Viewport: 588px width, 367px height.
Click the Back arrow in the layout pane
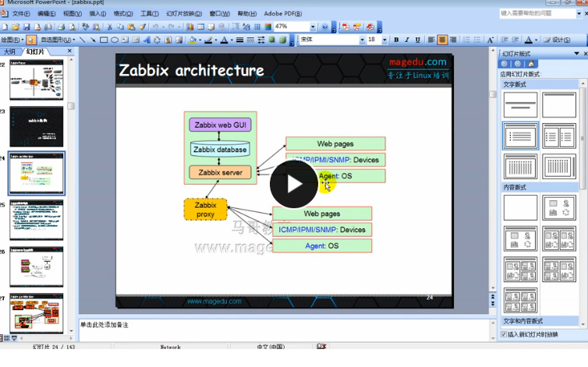[x=505, y=64]
